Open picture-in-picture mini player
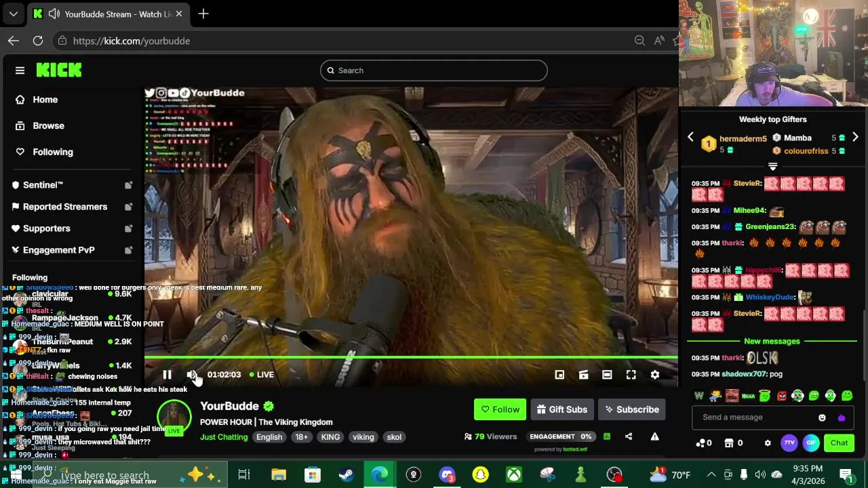The width and height of the screenshot is (868, 488). click(559, 375)
